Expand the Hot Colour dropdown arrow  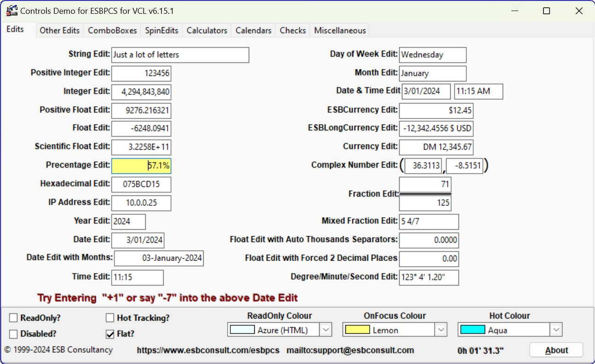pos(556,330)
